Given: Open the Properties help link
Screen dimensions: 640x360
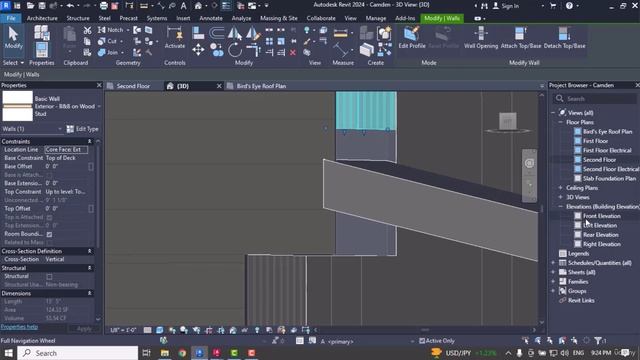Looking at the screenshot, I should click(x=19, y=327).
